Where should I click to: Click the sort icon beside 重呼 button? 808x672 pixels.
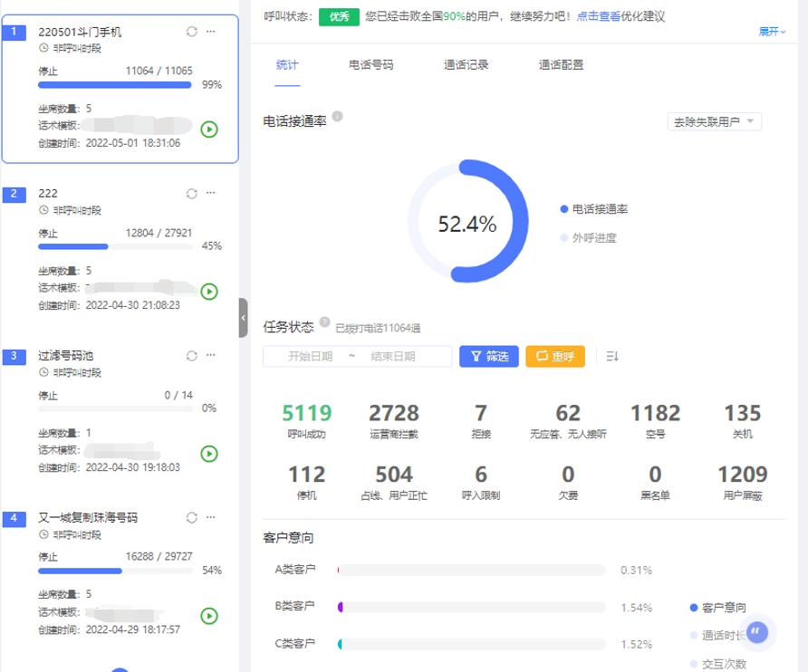611,356
